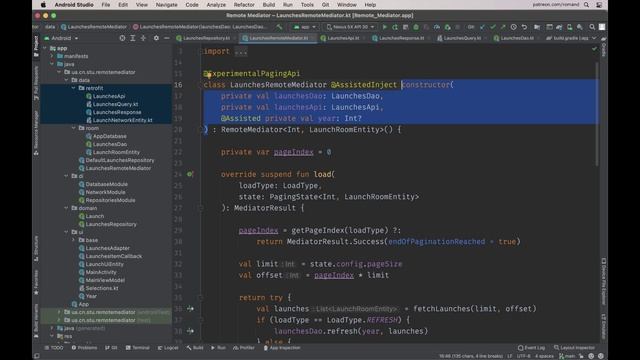Toggle the Build Variants side tab
The width and height of the screenshot is (640, 360).
(x=36, y=321)
